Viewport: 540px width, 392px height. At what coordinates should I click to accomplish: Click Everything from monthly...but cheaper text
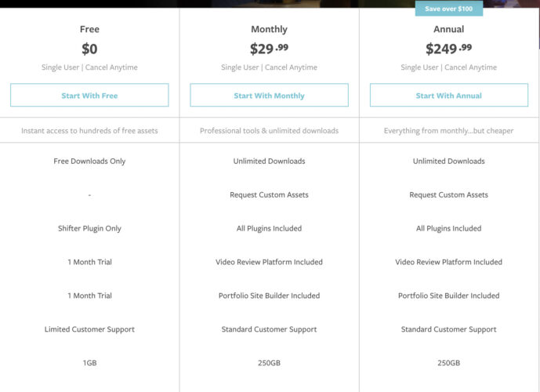pyautogui.click(x=449, y=131)
